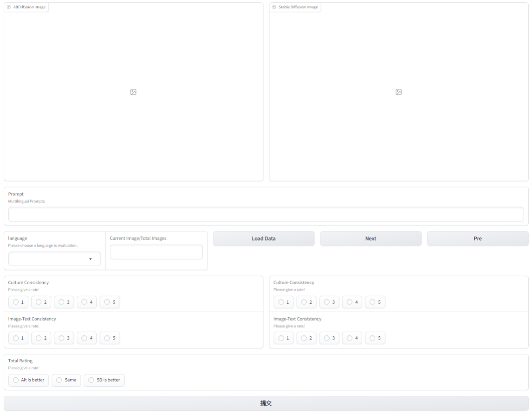
Task: Click the 提交 submit button
Action: pos(266,403)
